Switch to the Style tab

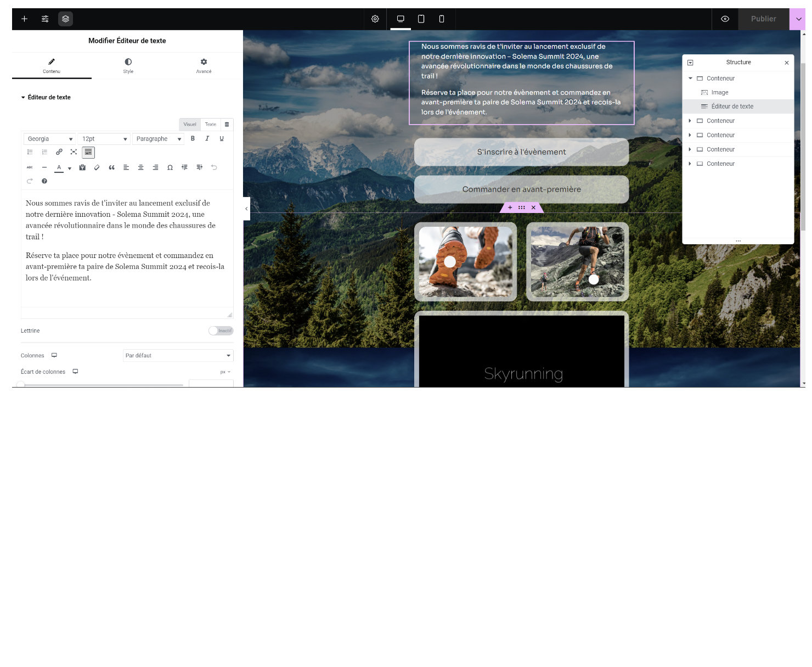128,66
